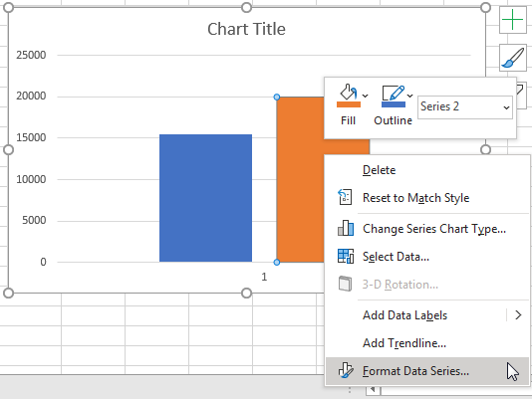
Task: Click the Format Data Series icon
Action: tap(346, 370)
